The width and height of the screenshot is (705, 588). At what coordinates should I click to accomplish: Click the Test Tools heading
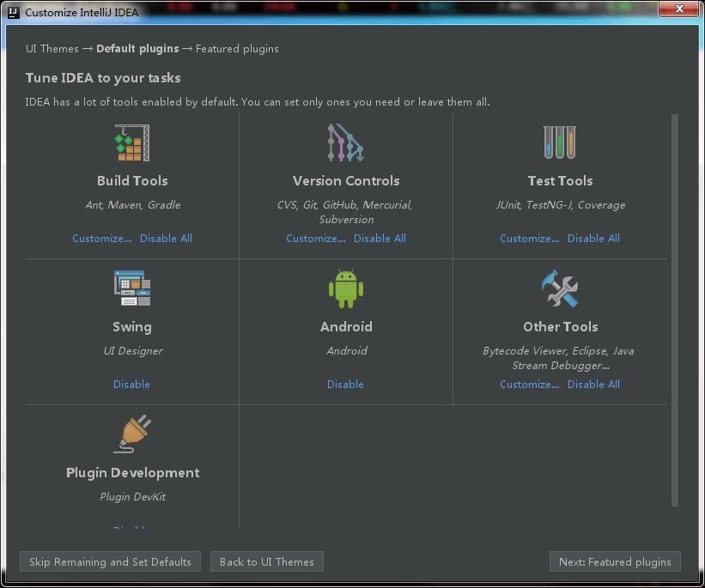point(560,181)
